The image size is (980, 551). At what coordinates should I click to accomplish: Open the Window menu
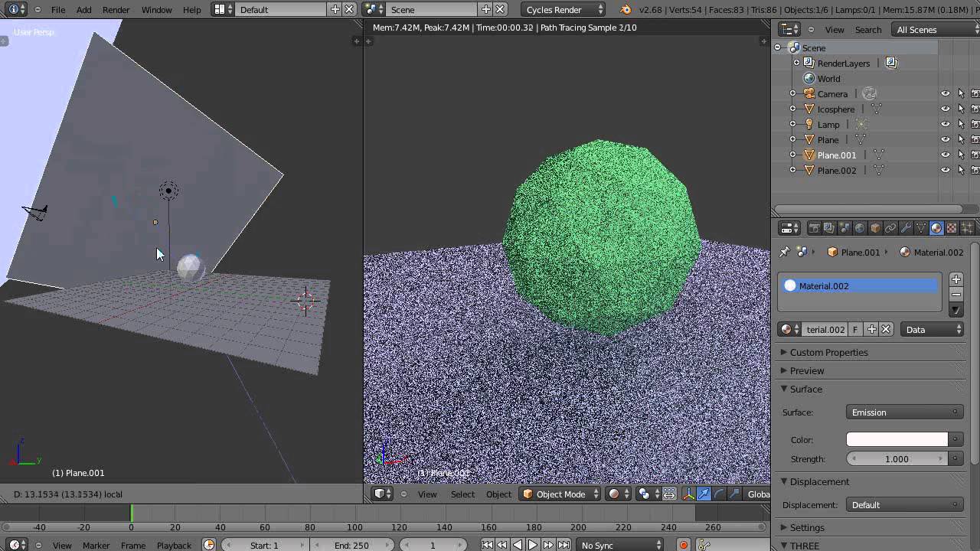point(157,10)
